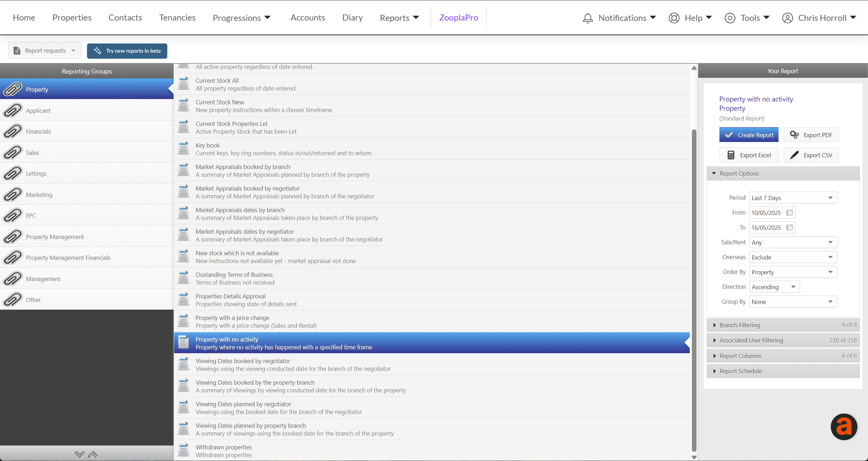The width and height of the screenshot is (868, 461).
Task: Click the Create Report button
Action: pyautogui.click(x=748, y=135)
